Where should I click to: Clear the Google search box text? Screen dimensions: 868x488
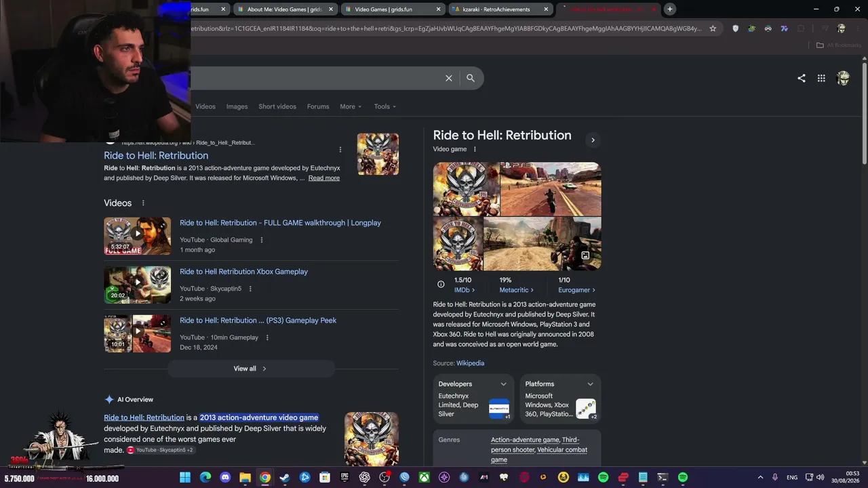449,78
